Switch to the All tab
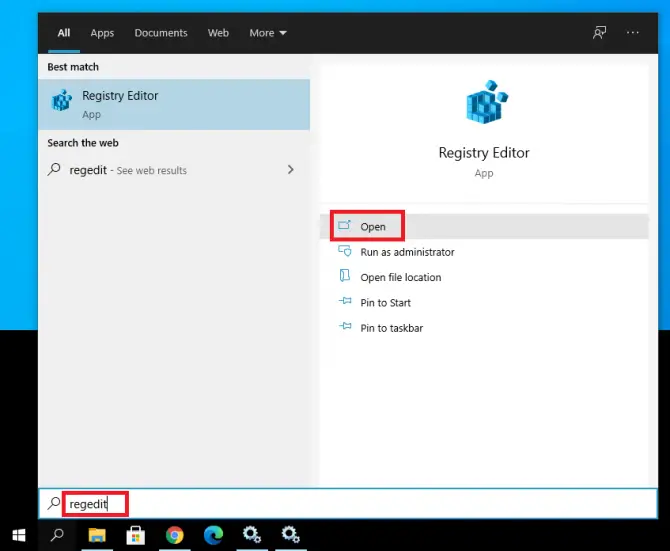The height and width of the screenshot is (551, 670). coord(64,33)
